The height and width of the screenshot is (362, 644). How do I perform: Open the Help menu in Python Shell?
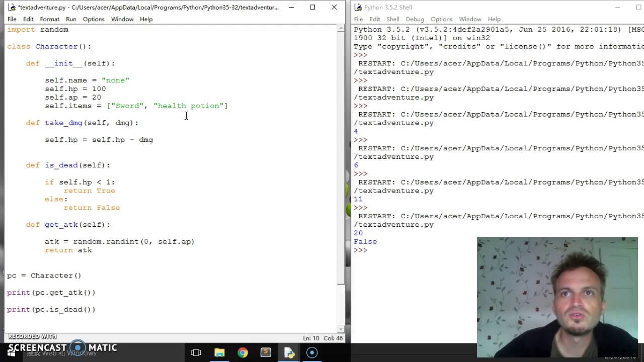click(494, 19)
